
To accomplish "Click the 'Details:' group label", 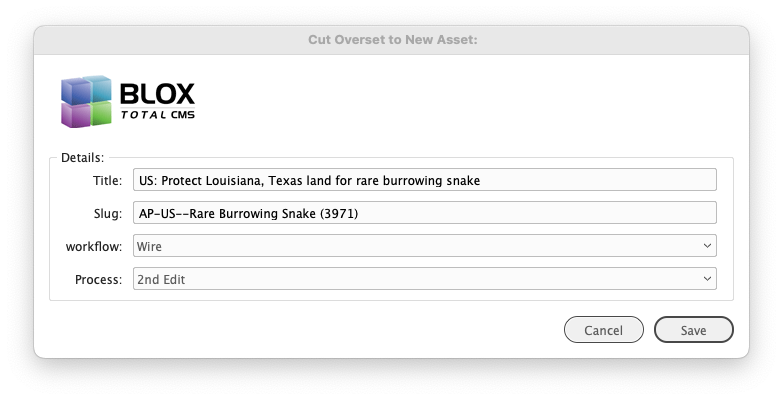I will click(82, 157).
